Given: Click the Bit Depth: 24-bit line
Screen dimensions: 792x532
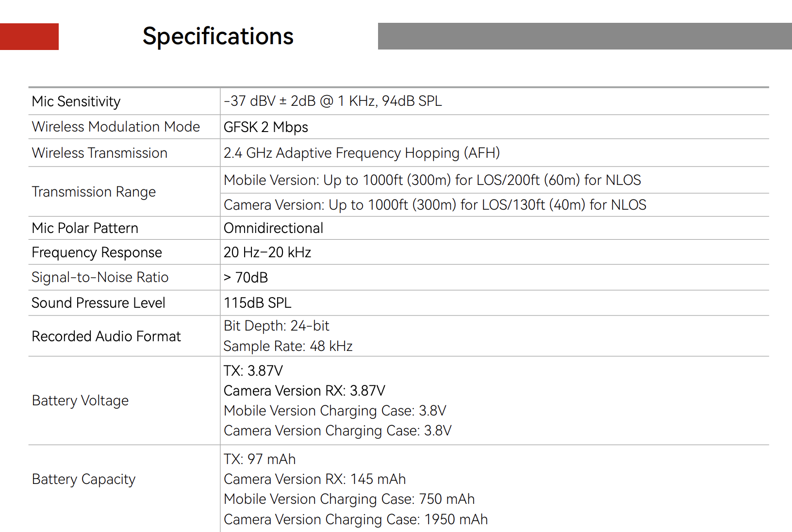Looking at the screenshot, I should pyautogui.click(x=276, y=326).
